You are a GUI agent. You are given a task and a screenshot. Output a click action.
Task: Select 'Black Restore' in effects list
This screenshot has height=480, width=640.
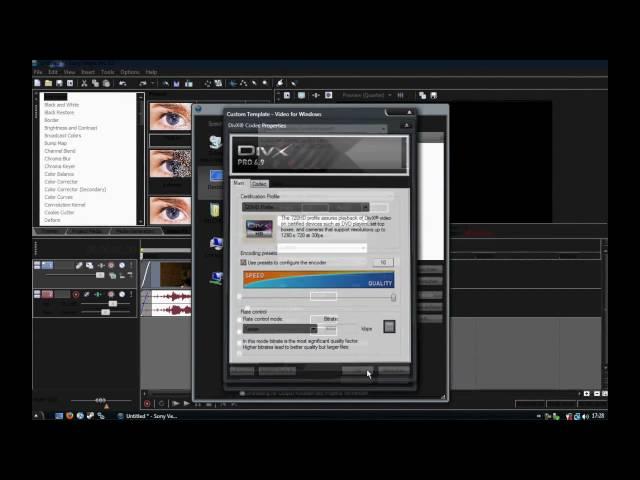coord(59,112)
